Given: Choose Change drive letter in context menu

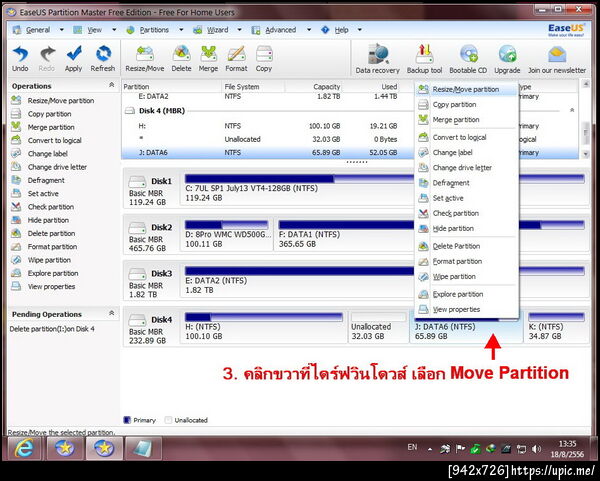Looking at the screenshot, I should coord(466,168).
